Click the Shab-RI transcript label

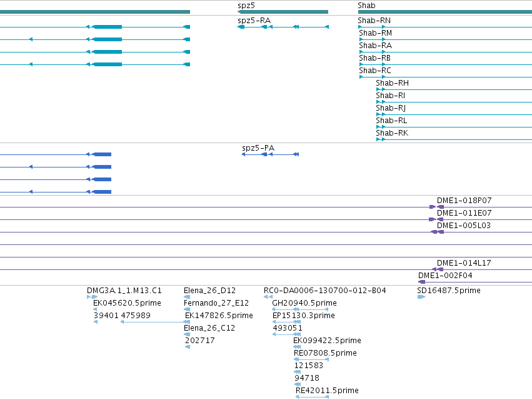pos(391,96)
